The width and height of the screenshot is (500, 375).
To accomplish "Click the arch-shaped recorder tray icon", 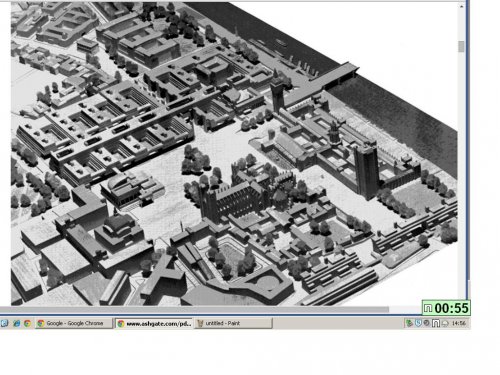I will (x=436, y=323).
